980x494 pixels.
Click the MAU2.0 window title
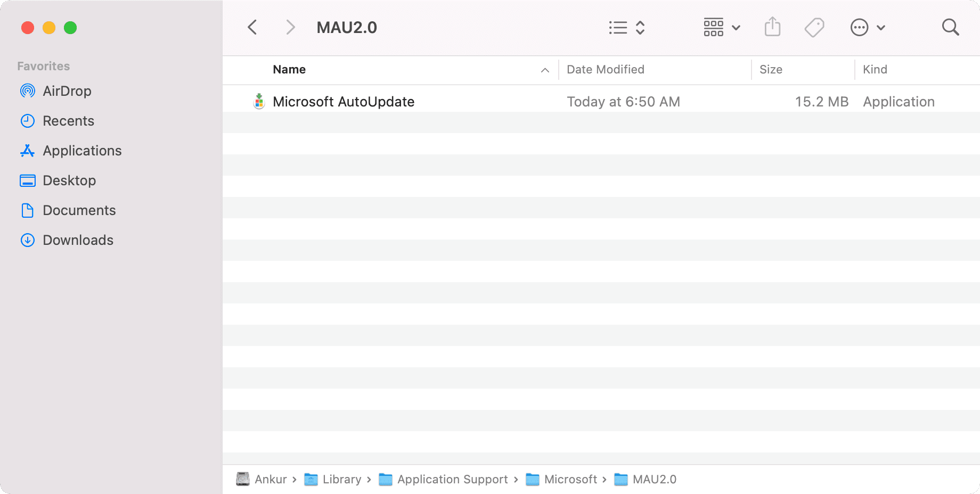click(x=347, y=27)
